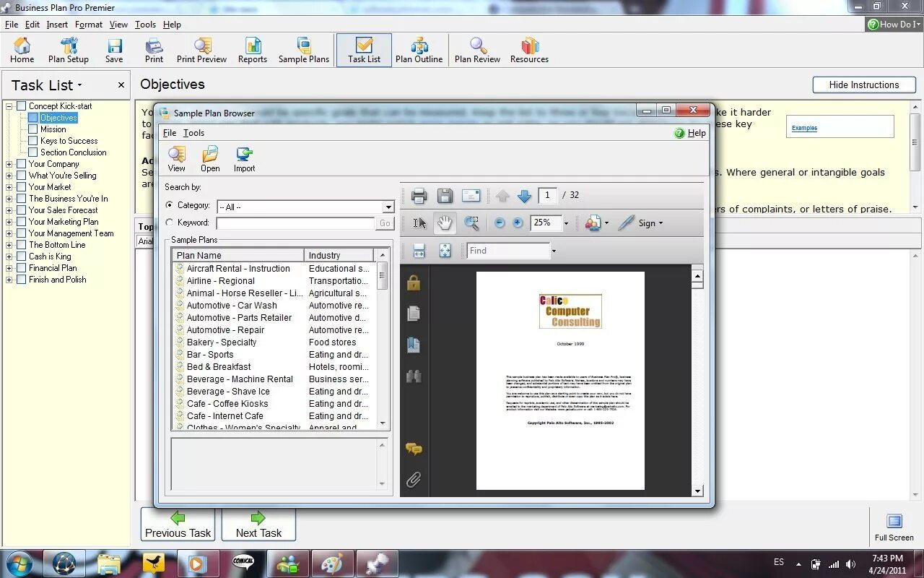The image size is (924, 578).
Task: Select the Category radio button
Action: 170,206
